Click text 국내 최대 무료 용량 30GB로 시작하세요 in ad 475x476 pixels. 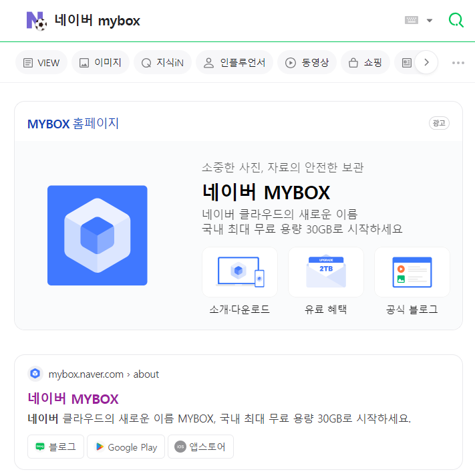(x=302, y=229)
